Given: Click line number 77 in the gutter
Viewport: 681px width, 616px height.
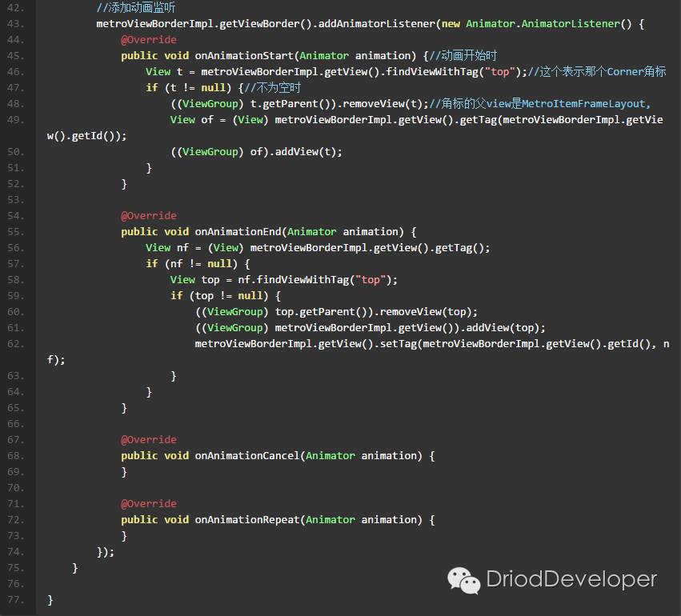Looking at the screenshot, I should coord(16,600).
